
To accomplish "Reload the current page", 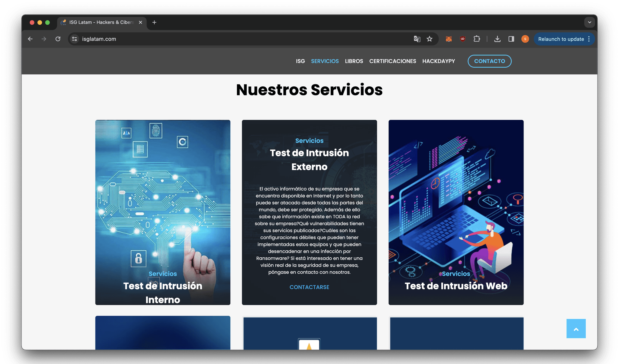I will pos(58,39).
